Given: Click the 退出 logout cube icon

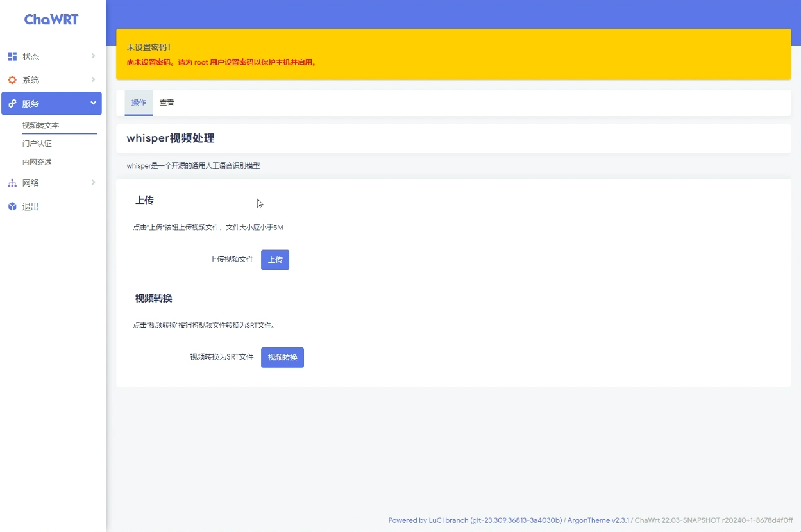Looking at the screenshot, I should (x=12, y=206).
